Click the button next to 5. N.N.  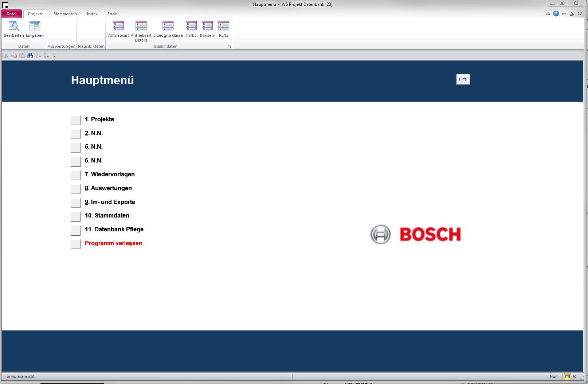click(x=75, y=148)
